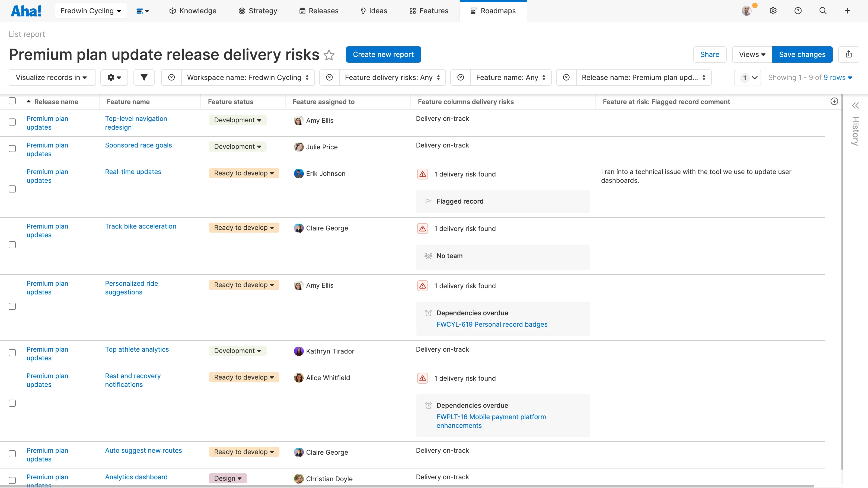The width and height of the screenshot is (868, 488).
Task: Select the Real-time updates row checkbox
Action: coord(12,189)
